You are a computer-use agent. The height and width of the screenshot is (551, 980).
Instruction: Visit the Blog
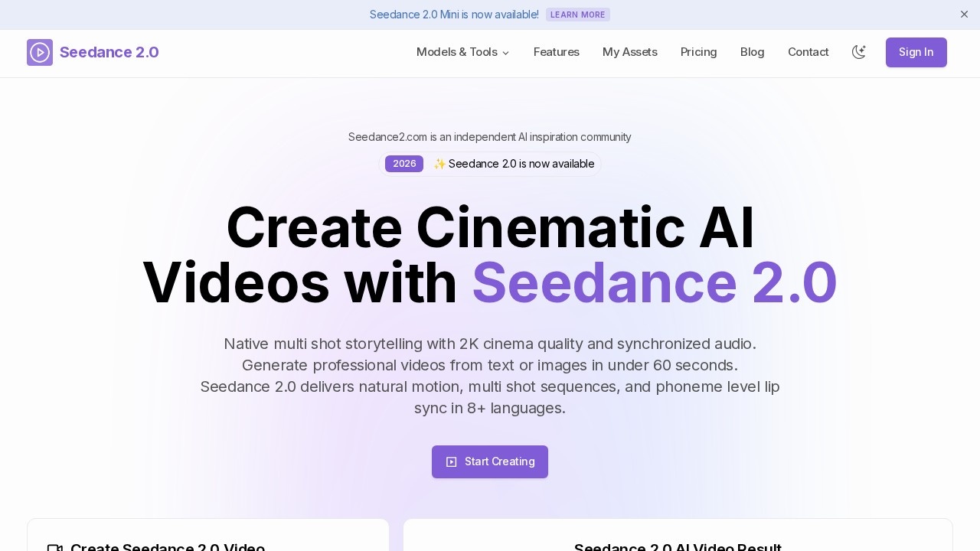point(753,52)
